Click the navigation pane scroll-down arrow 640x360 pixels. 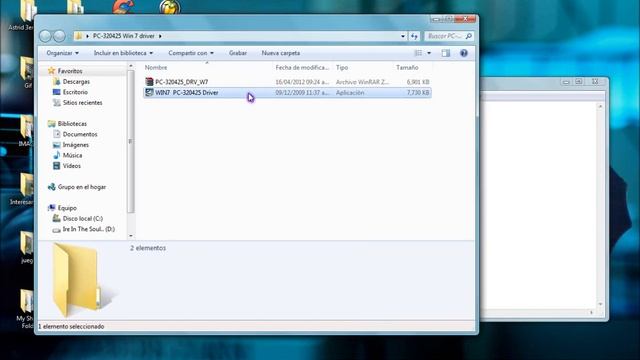tap(131, 236)
